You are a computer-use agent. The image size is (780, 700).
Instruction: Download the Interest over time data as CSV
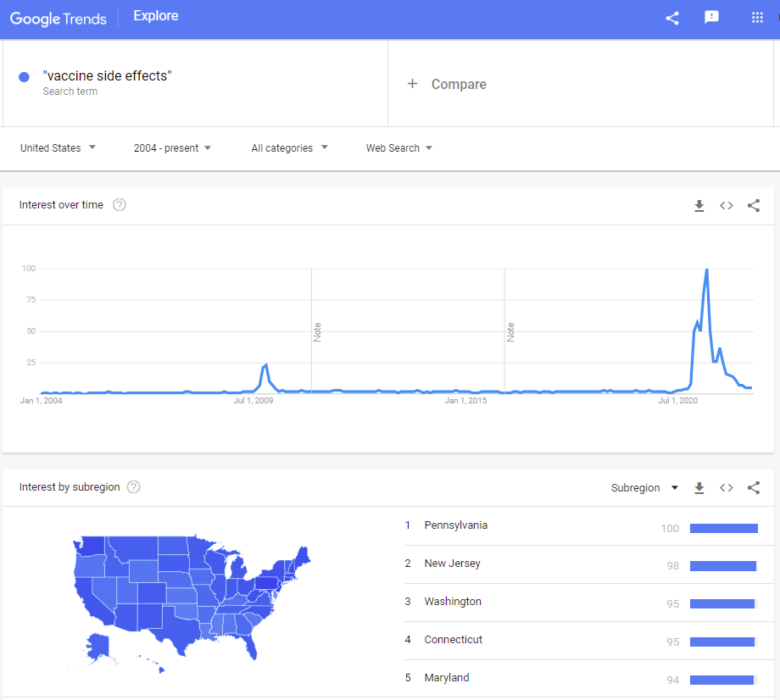(x=699, y=205)
